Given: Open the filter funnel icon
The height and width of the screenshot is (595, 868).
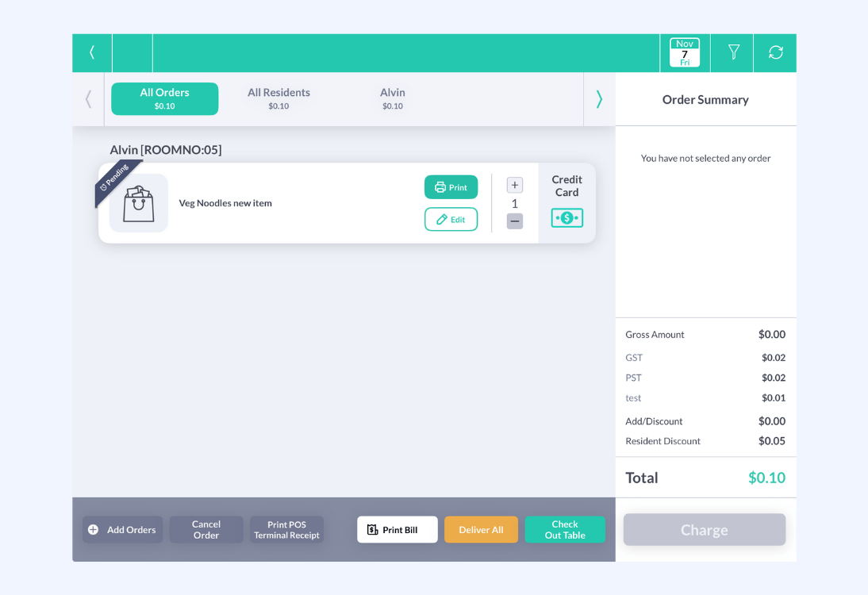Looking at the screenshot, I should click(x=733, y=52).
